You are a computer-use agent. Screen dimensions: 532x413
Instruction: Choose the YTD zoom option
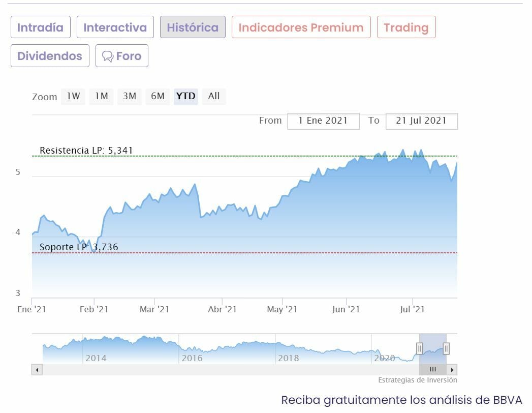pyautogui.click(x=185, y=96)
